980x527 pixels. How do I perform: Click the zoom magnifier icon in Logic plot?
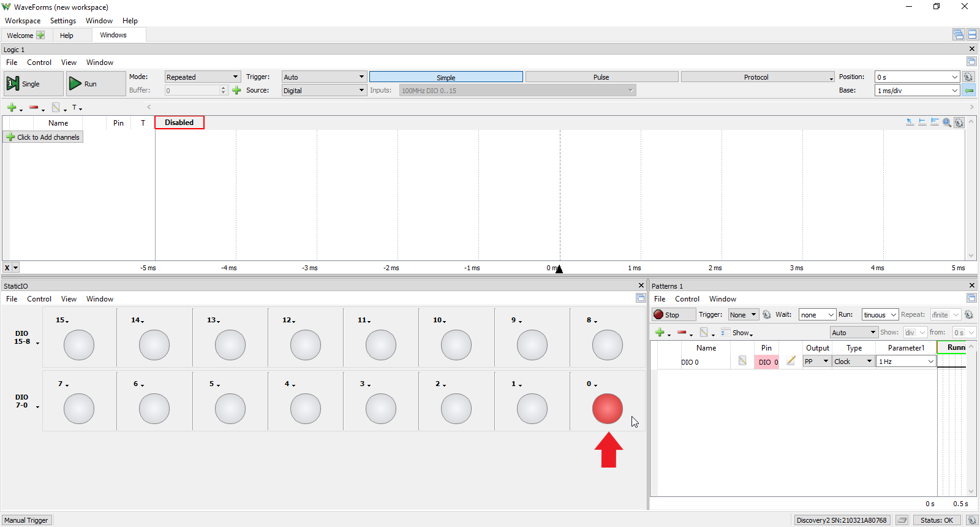tap(947, 123)
